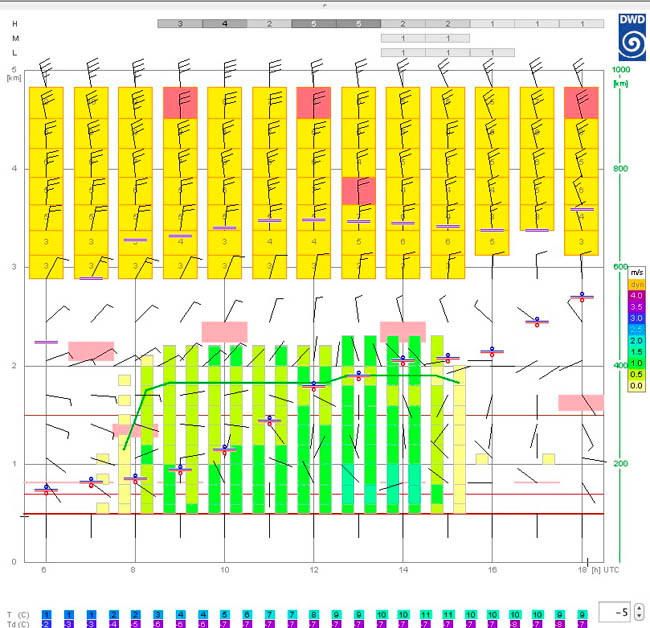Click the H row cloud cell showing 4
The height and width of the screenshot is (628, 650).
[225, 24]
